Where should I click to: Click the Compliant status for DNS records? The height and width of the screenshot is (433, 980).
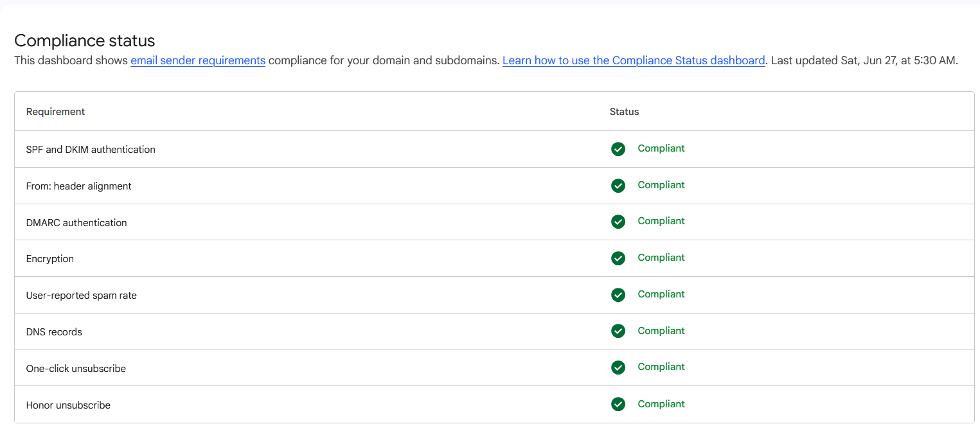point(661,331)
